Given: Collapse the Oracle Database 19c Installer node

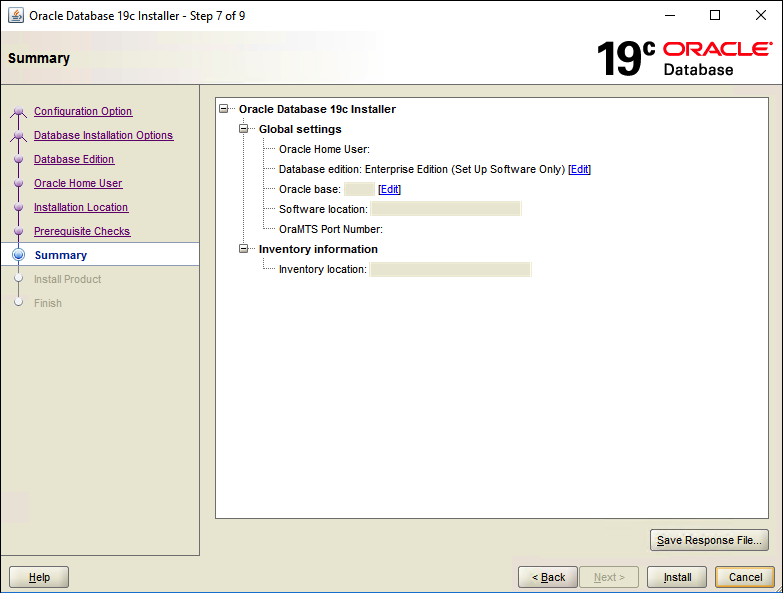Looking at the screenshot, I should [224, 109].
